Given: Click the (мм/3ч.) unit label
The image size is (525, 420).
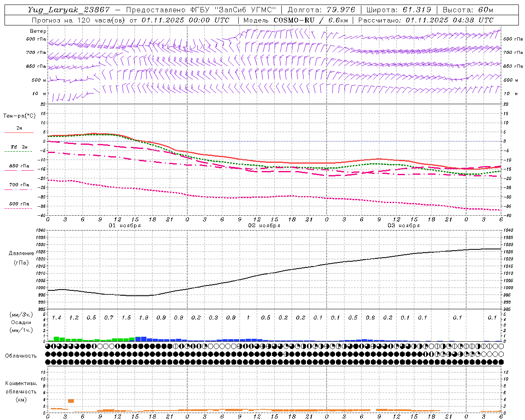Looking at the screenshot, I should pyautogui.click(x=21, y=315).
